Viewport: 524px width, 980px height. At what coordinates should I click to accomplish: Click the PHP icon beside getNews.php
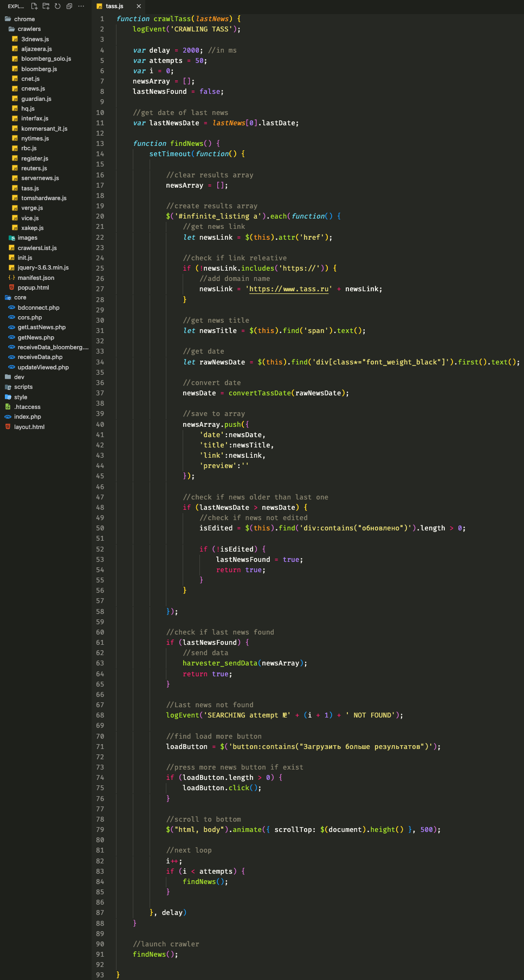(x=11, y=337)
